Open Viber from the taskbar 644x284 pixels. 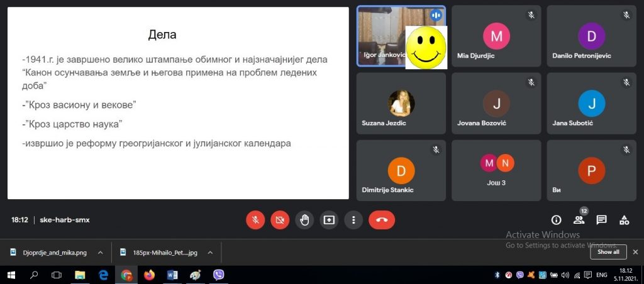point(219,275)
